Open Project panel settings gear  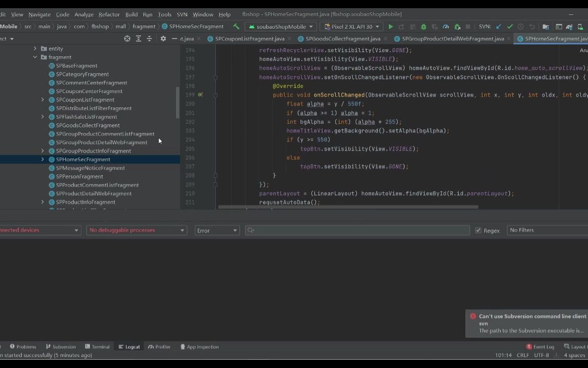pos(163,39)
